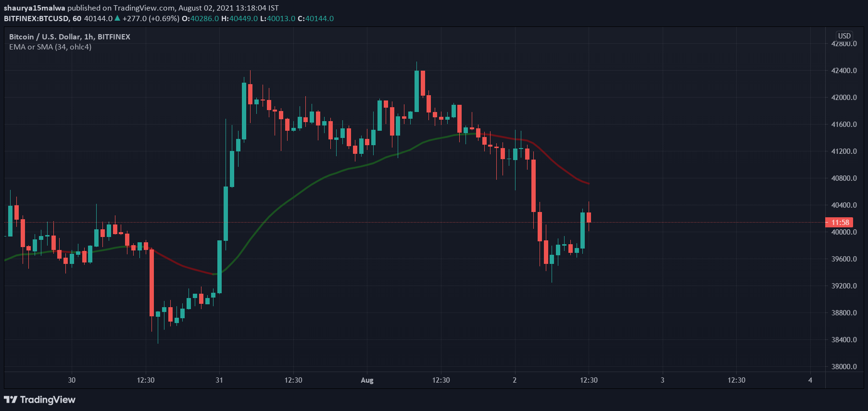Click the BITFINEX:BTCUSD, 60 ticker text
The height and width of the screenshot is (411, 868).
click(x=42, y=18)
